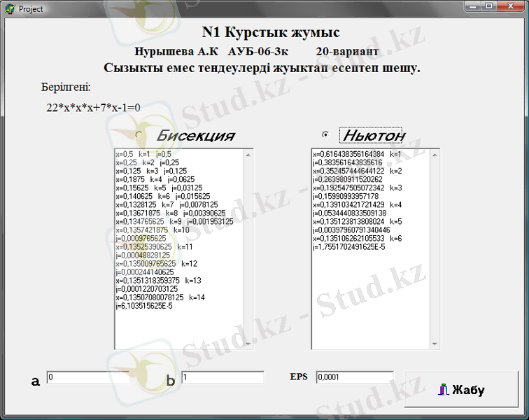Click the row 'x=0,135106262105533 k=6'
This screenshot has height=420, width=529.
(358, 239)
